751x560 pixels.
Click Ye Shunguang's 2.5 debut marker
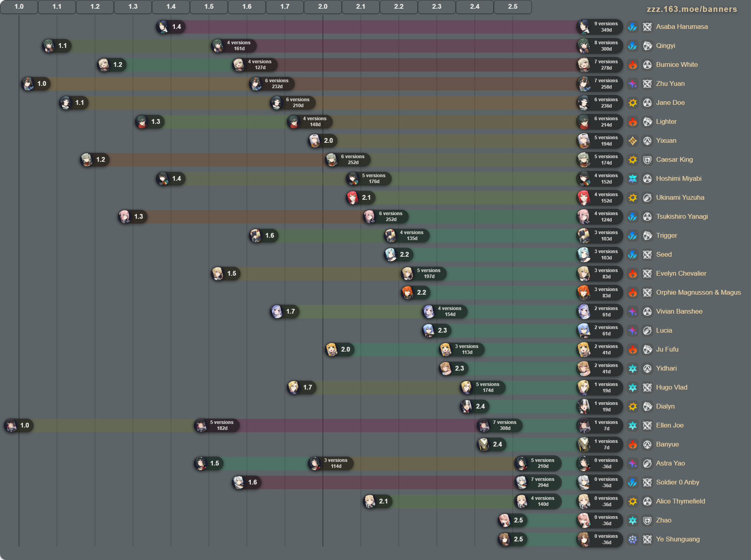tap(512, 539)
